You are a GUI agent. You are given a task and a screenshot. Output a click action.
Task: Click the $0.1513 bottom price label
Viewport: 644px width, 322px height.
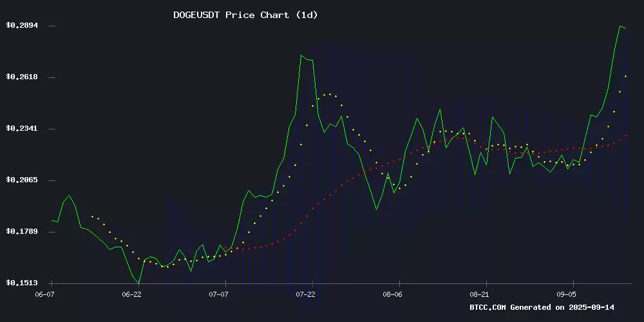(x=22, y=283)
